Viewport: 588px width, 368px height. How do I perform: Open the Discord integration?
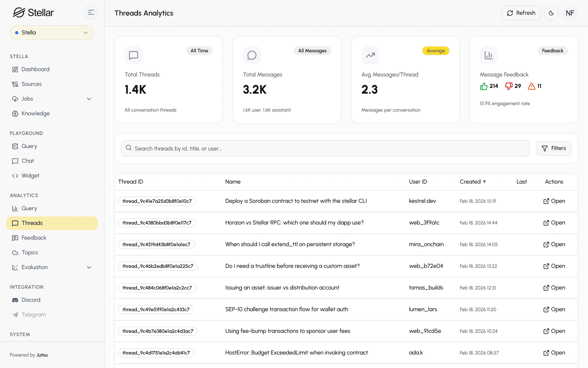(x=52, y=300)
